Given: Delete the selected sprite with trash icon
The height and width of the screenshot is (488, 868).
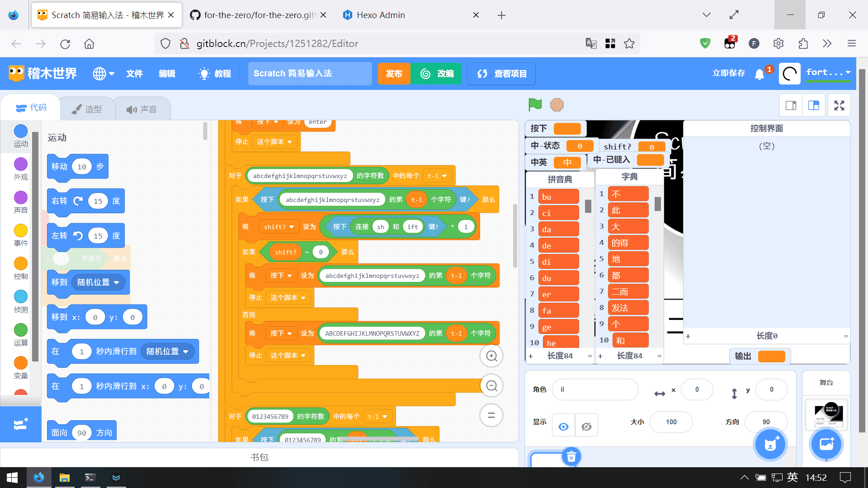Looking at the screenshot, I should (x=571, y=457).
